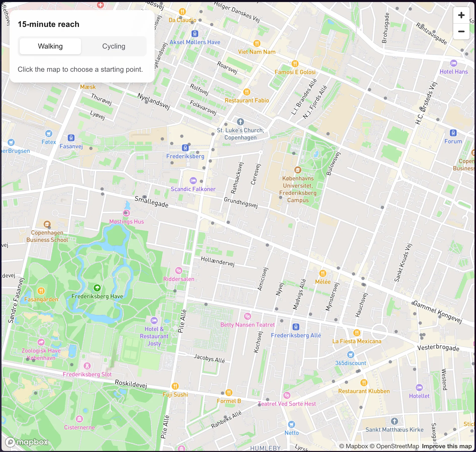Click the Nyelandsvej street label

click(154, 101)
